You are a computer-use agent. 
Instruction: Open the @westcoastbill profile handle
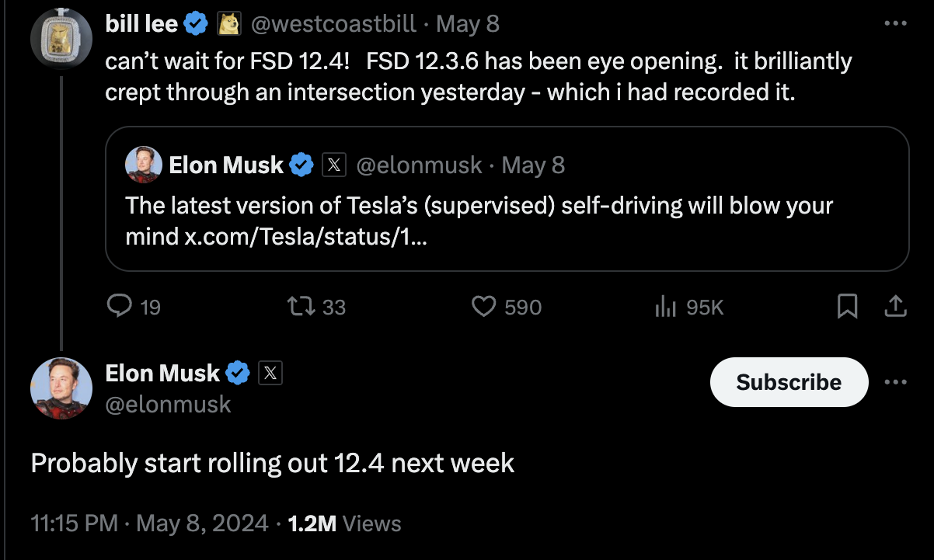click(x=333, y=25)
